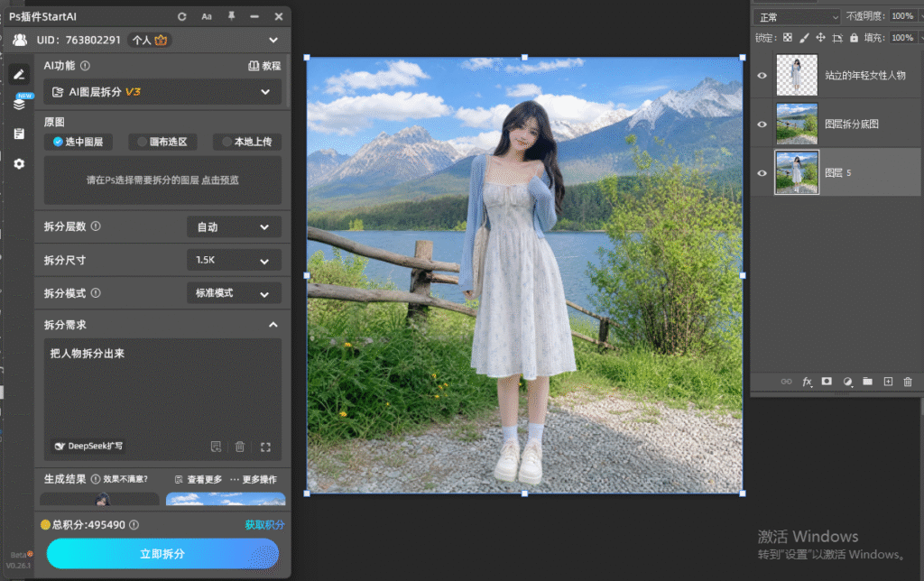Click the DeepSeek扩写 button
Screen dimensions: 924x581
[x=88, y=446]
